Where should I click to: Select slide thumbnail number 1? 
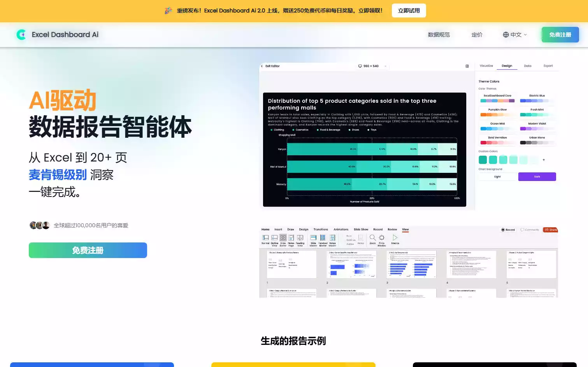tap(291, 264)
